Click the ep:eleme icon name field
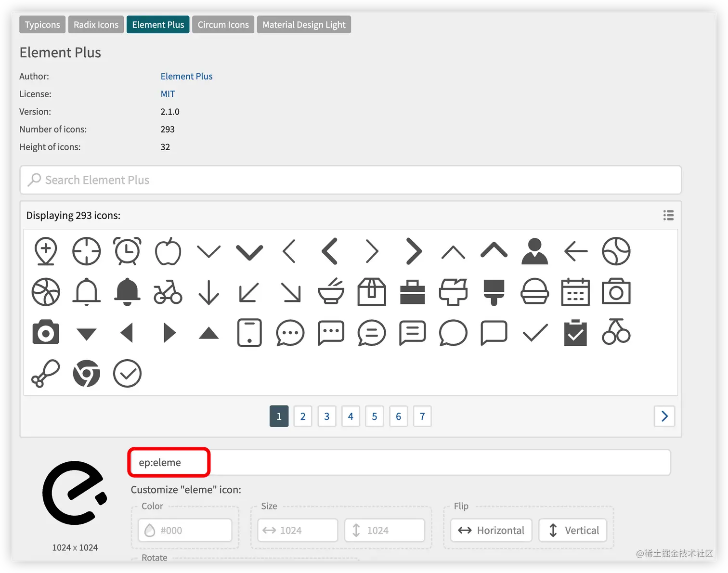Viewport: 728px width, 573px height. pyautogui.click(x=399, y=462)
